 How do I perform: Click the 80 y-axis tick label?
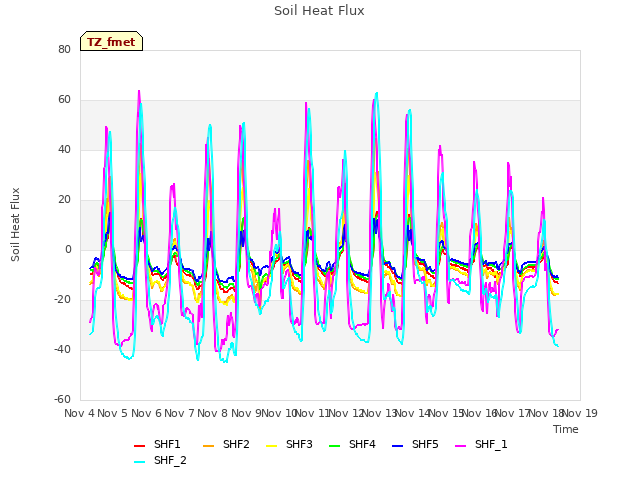64,49
